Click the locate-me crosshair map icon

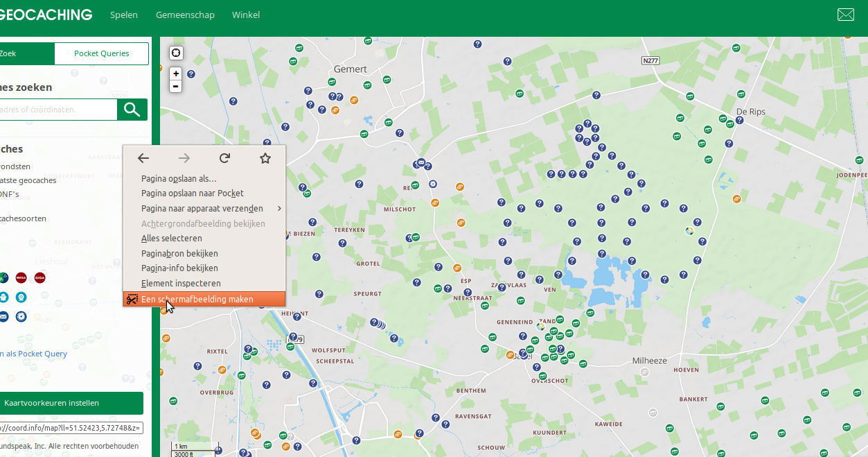(176, 53)
